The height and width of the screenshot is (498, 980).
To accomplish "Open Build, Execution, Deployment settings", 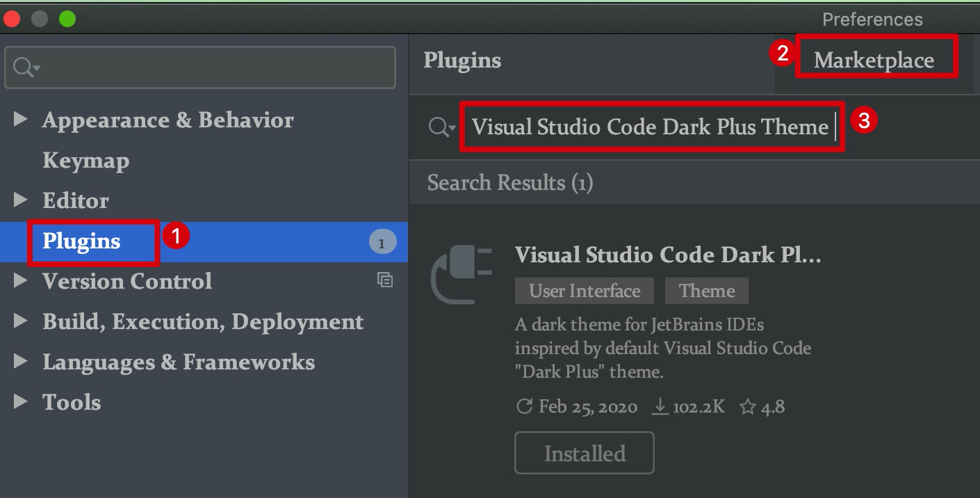I will [203, 322].
